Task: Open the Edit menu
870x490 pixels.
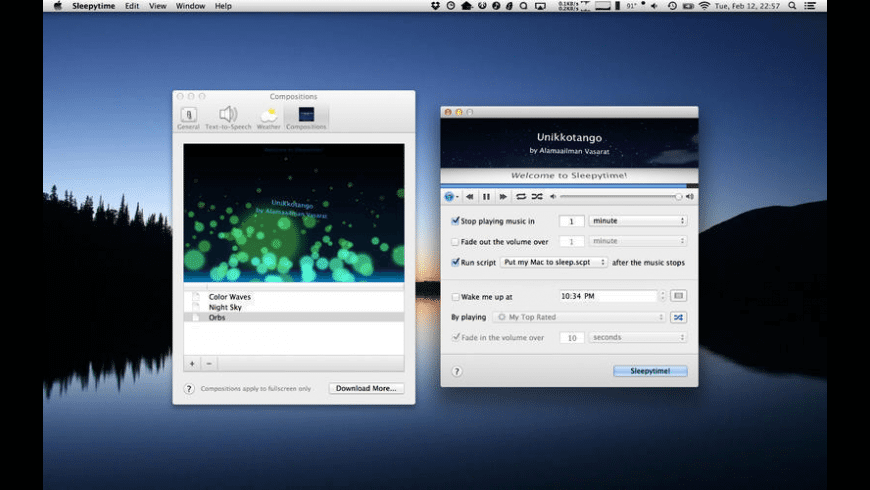Action: [x=132, y=6]
